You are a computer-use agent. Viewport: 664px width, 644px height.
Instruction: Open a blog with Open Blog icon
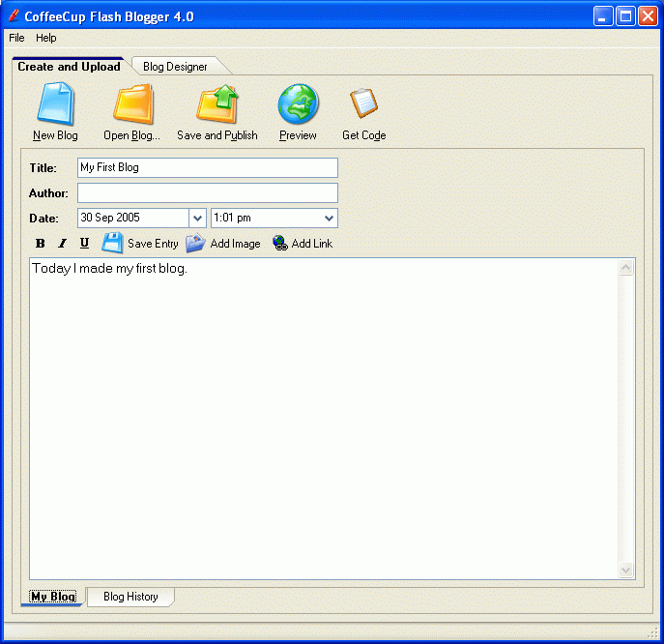pyautogui.click(x=132, y=104)
